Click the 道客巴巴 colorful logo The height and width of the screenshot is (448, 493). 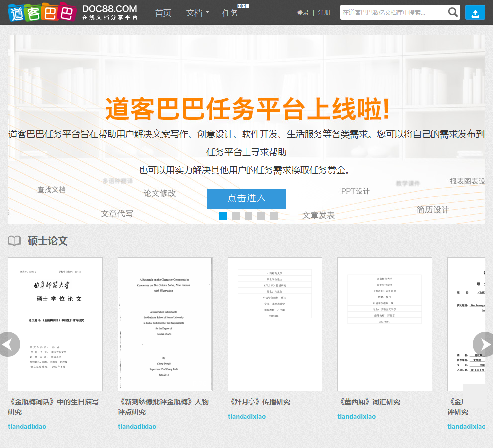coord(42,12)
